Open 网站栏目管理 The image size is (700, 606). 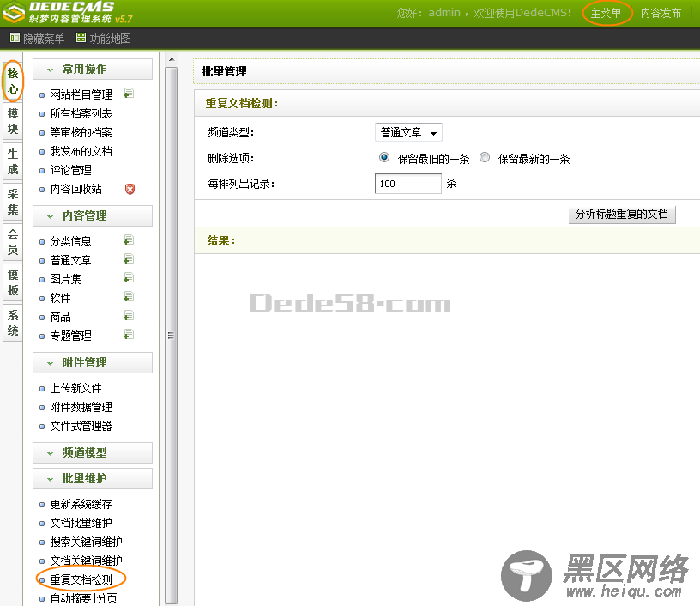(x=81, y=94)
